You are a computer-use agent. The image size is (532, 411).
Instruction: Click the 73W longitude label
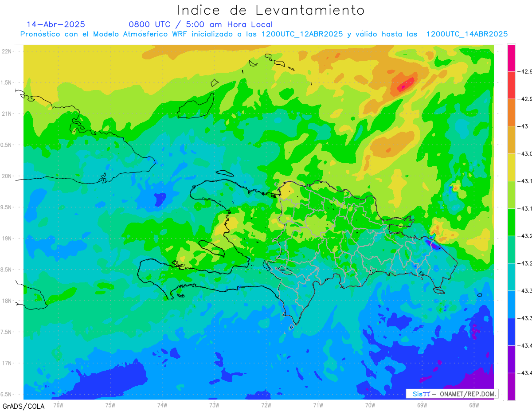tap(214, 405)
